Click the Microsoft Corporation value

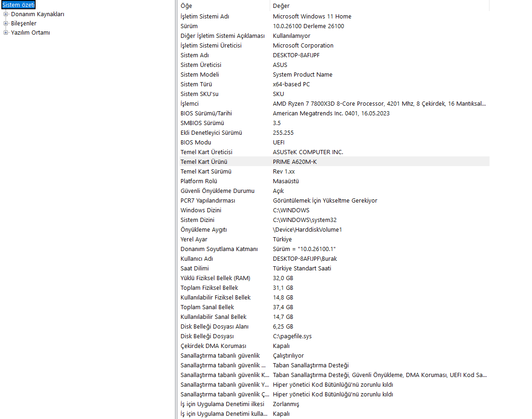[303, 45]
